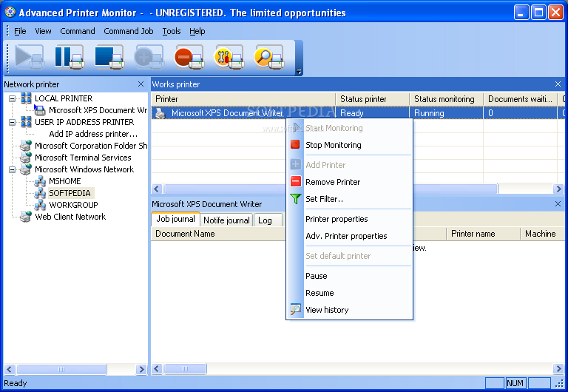Sort by Printer column header

tap(243, 99)
